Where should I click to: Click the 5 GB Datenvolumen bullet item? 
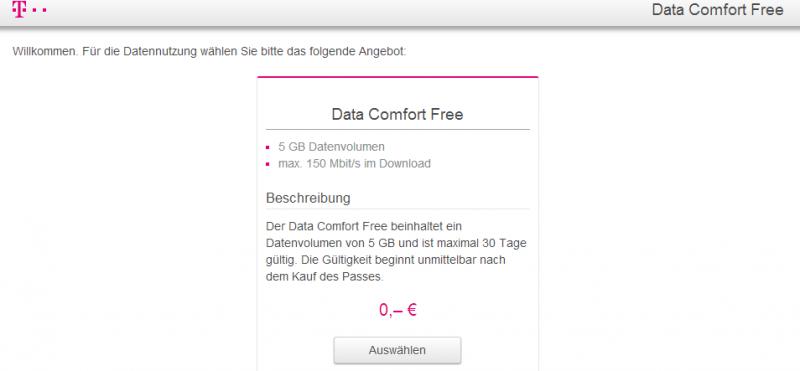coord(331,147)
